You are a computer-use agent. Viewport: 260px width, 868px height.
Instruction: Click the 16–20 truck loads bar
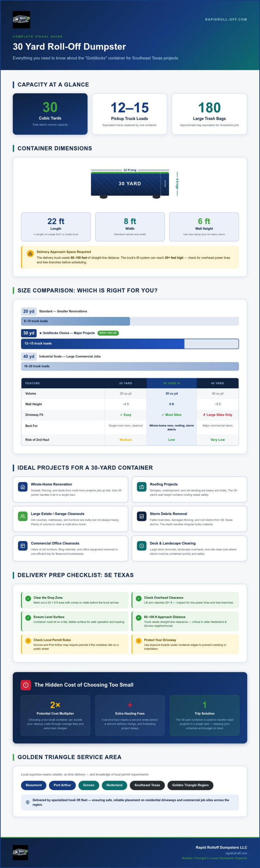[x=130, y=366]
